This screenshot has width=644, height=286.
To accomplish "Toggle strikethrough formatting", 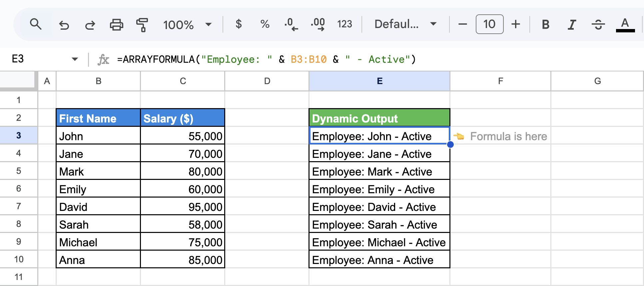I will pos(598,24).
